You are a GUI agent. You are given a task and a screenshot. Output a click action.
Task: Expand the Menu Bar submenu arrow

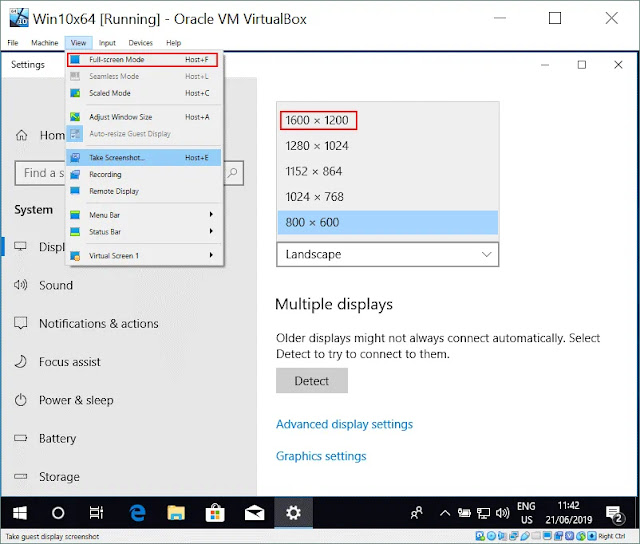click(x=211, y=215)
